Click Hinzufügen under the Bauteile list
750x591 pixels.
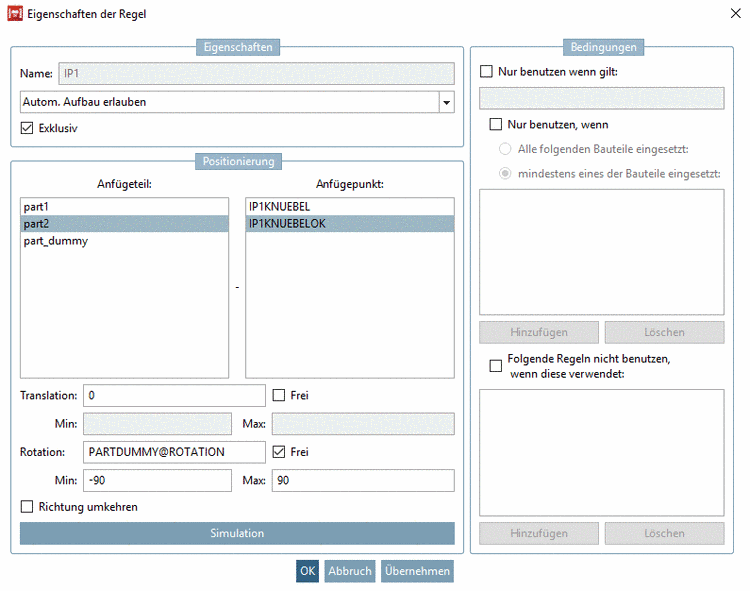[539, 332]
